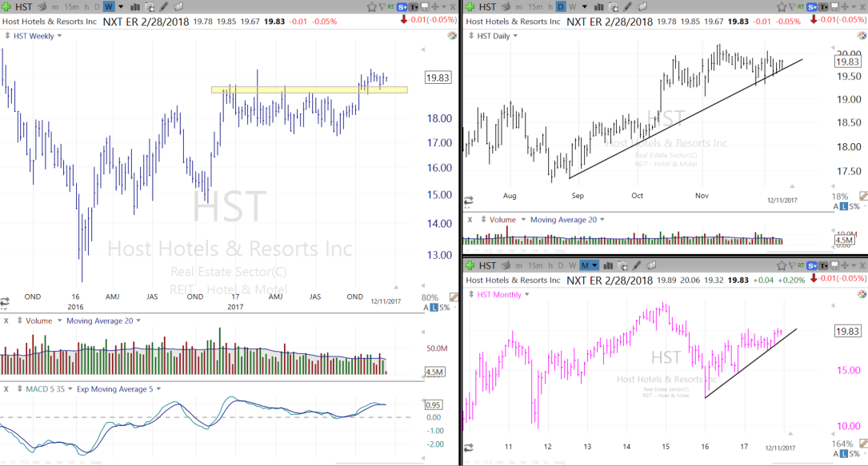Select the W timeframe in daily chart
The height and width of the screenshot is (466, 868).
click(573, 7)
